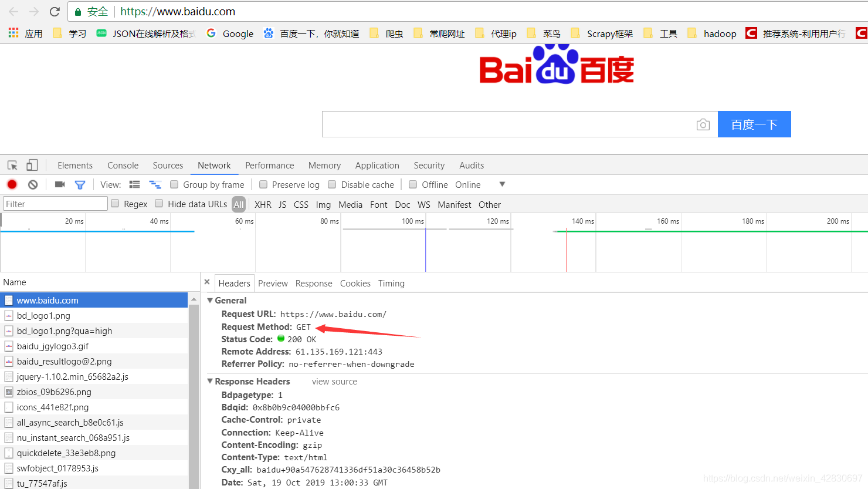The image size is (868, 489).
Task: Open the Sources tab
Action: click(x=168, y=166)
